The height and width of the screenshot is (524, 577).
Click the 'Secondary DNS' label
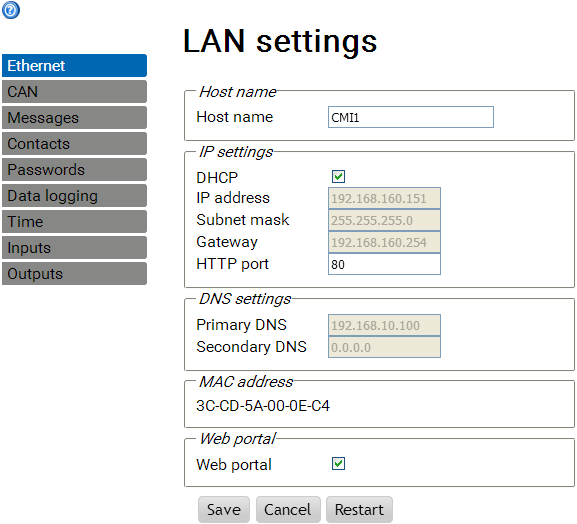click(251, 347)
